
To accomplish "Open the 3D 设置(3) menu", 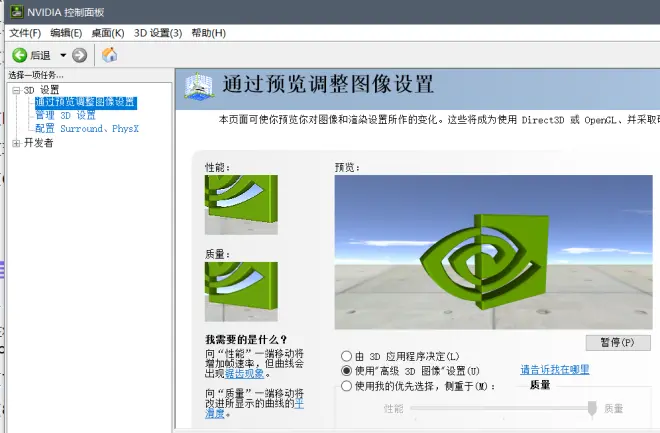I will (158, 33).
